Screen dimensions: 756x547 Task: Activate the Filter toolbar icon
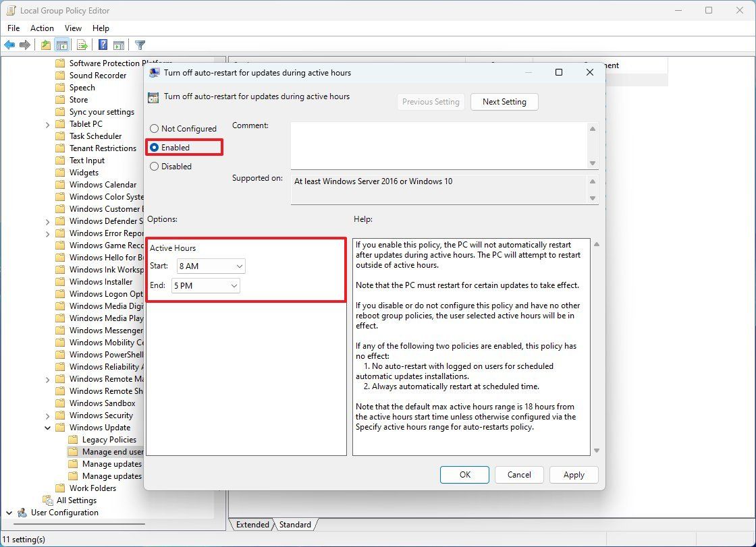pos(140,45)
